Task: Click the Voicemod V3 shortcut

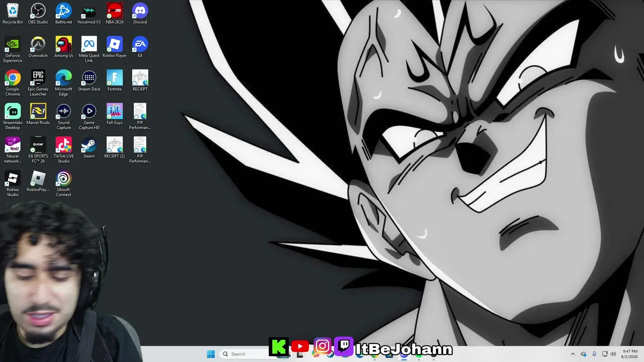Action: pyautogui.click(x=89, y=14)
